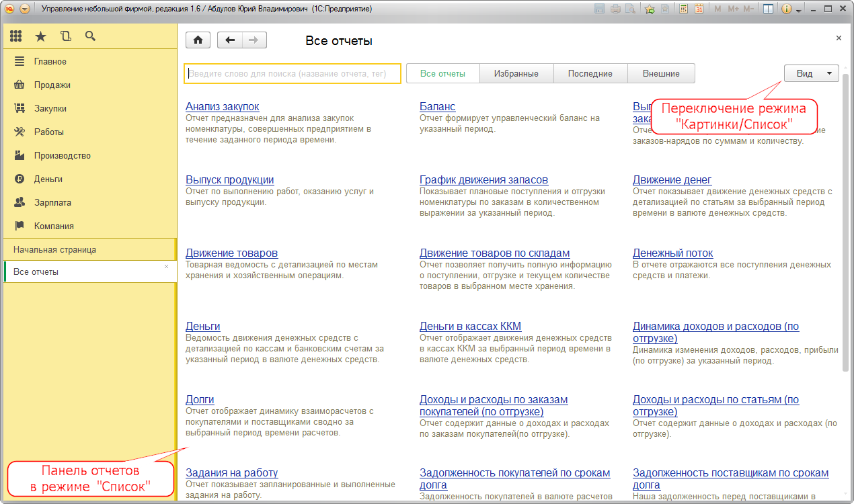Open the history scroll icon
Image resolution: width=854 pixels, height=504 pixels.
point(65,36)
